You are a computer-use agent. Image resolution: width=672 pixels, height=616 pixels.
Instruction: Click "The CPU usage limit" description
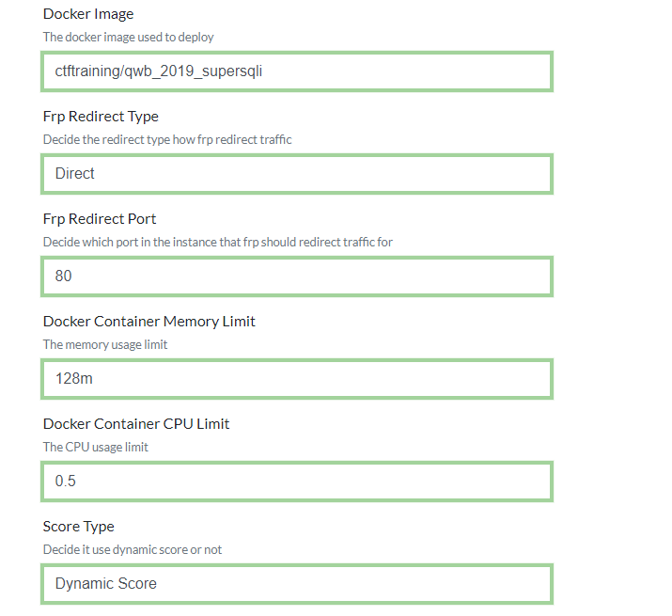tap(96, 447)
